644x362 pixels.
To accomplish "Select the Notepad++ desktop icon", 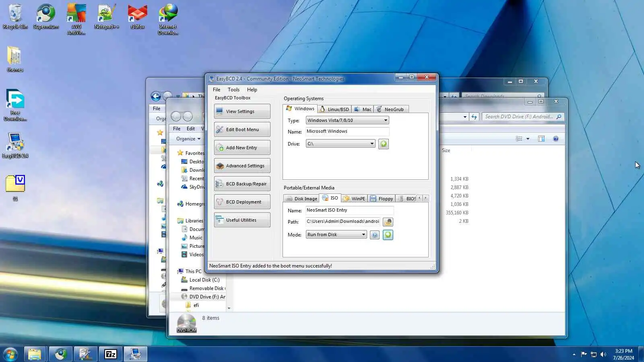I will click(x=107, y=17).
